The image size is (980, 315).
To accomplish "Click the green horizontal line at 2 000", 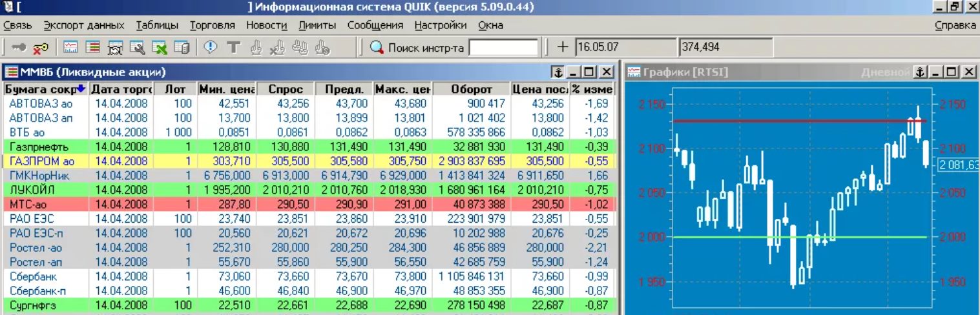I will tap(800, 237).
